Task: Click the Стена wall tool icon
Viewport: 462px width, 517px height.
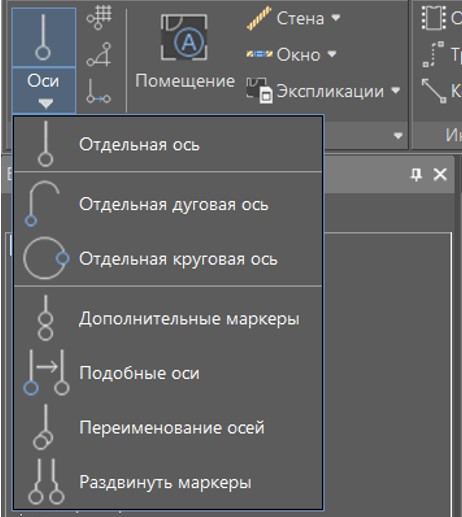Action: (x=259, y=18)
